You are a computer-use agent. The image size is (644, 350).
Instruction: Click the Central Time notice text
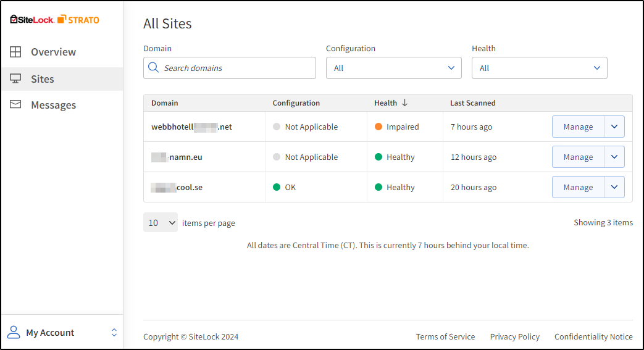point(388,245)
